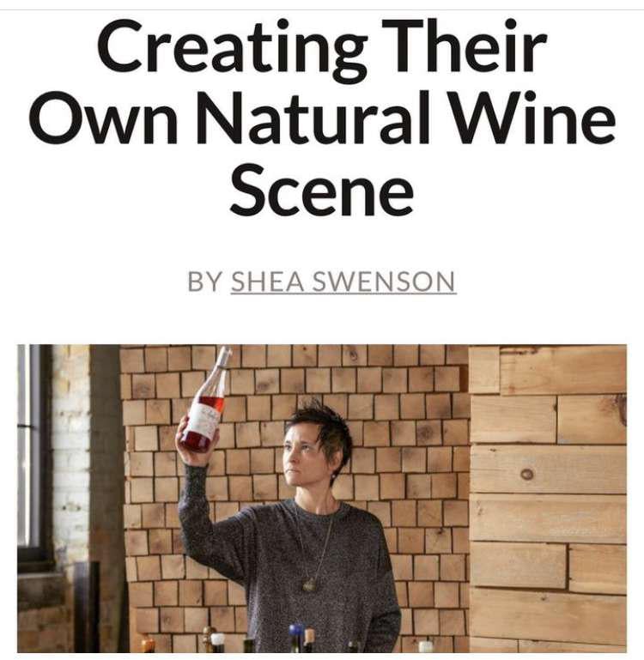
Task: Open the article's hero photo
Action: tap(322, 499)
